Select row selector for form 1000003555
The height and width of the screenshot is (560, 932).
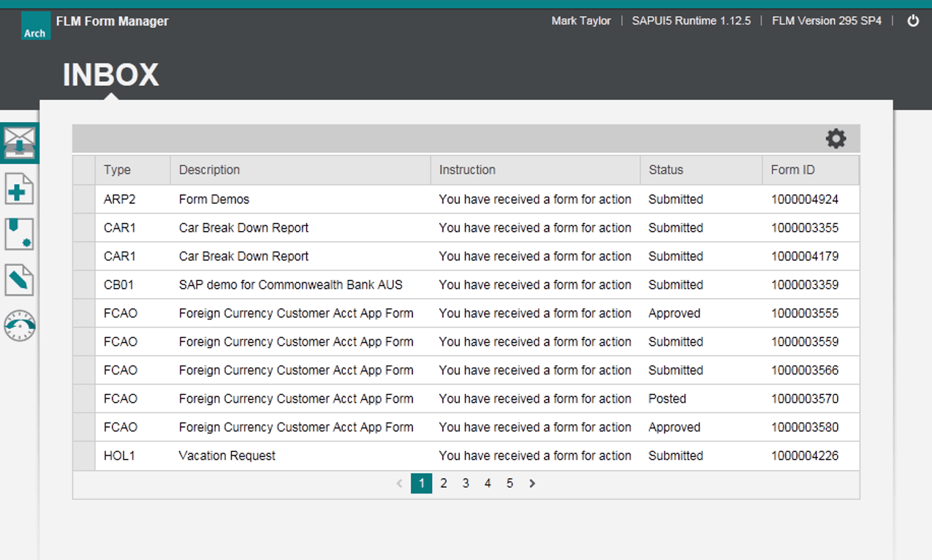click(84, 313)
